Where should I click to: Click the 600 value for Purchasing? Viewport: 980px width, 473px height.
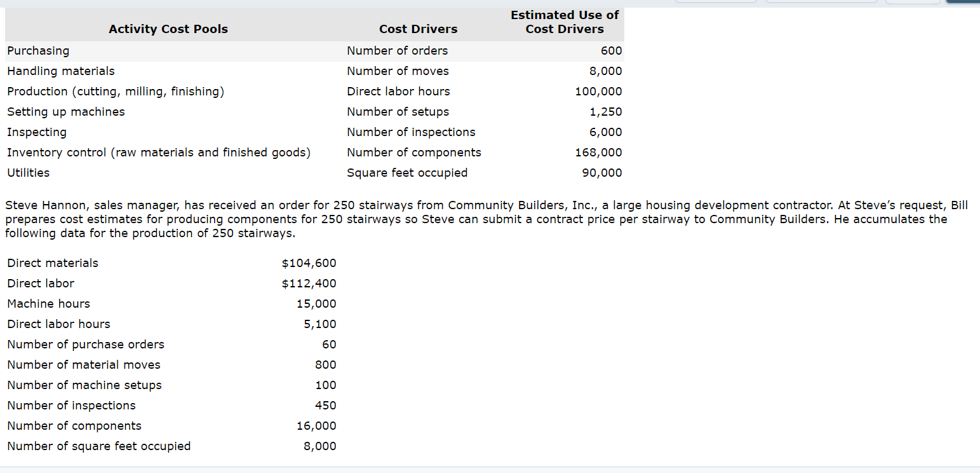(612, 50)
